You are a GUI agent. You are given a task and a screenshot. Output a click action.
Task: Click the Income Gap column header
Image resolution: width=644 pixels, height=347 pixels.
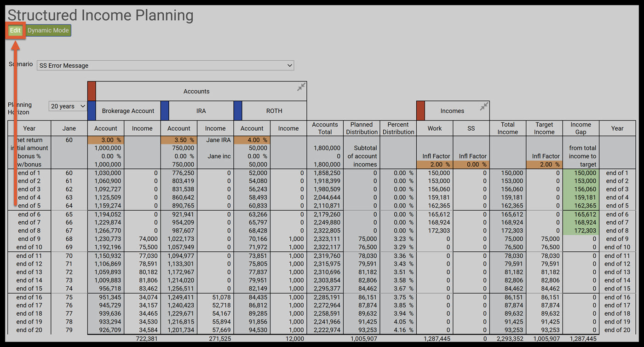click(581, 128)
